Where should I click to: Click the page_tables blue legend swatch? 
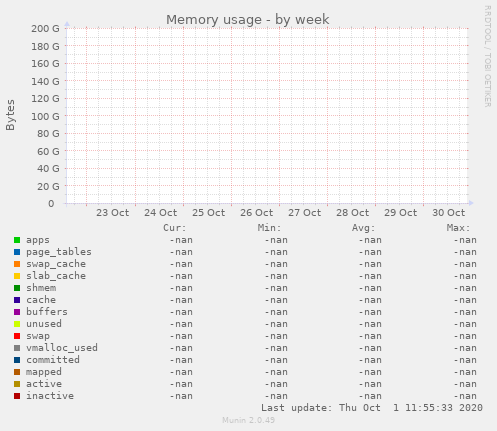pos(17,252)
